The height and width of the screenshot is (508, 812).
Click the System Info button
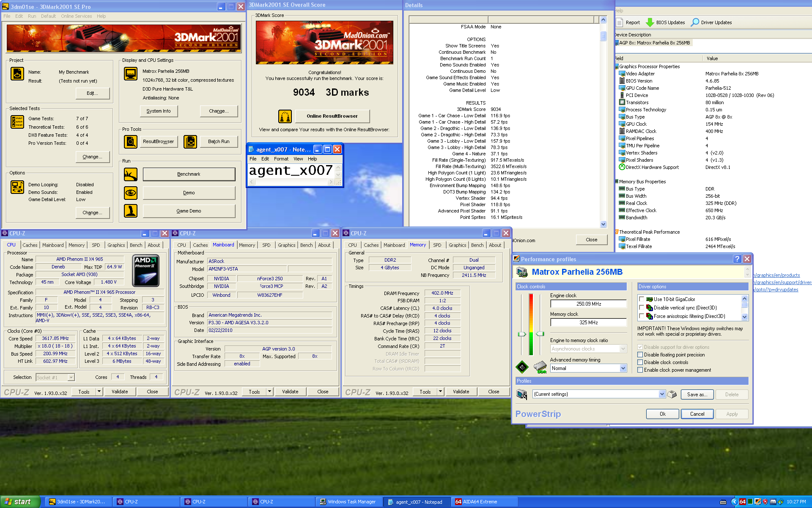pos(159,111)
